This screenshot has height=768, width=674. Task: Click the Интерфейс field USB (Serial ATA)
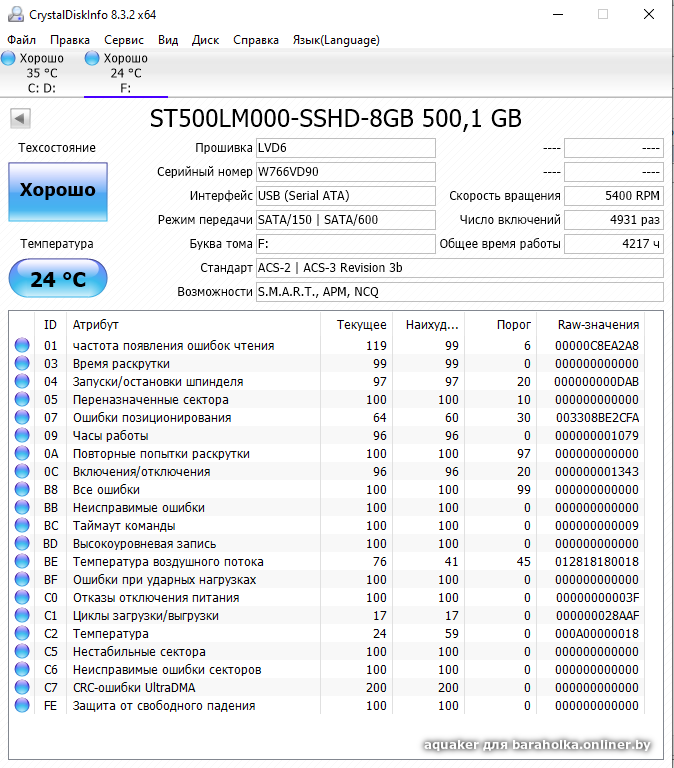(346, 196)
